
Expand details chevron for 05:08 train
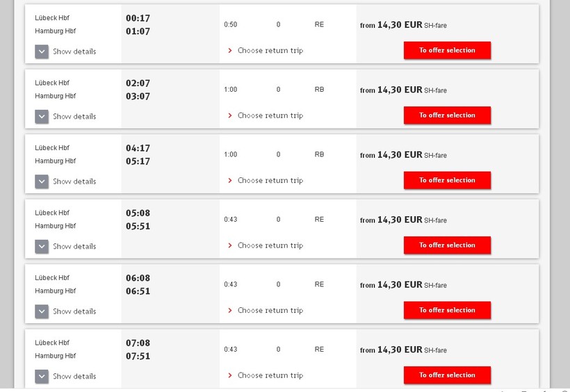click(42, 246)
